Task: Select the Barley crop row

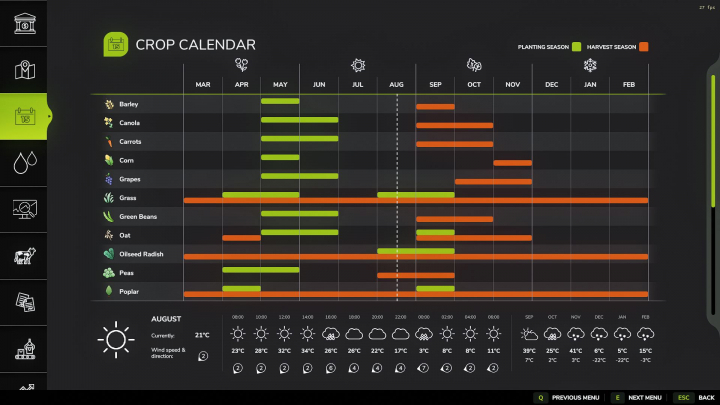Action: coord(128,104)
